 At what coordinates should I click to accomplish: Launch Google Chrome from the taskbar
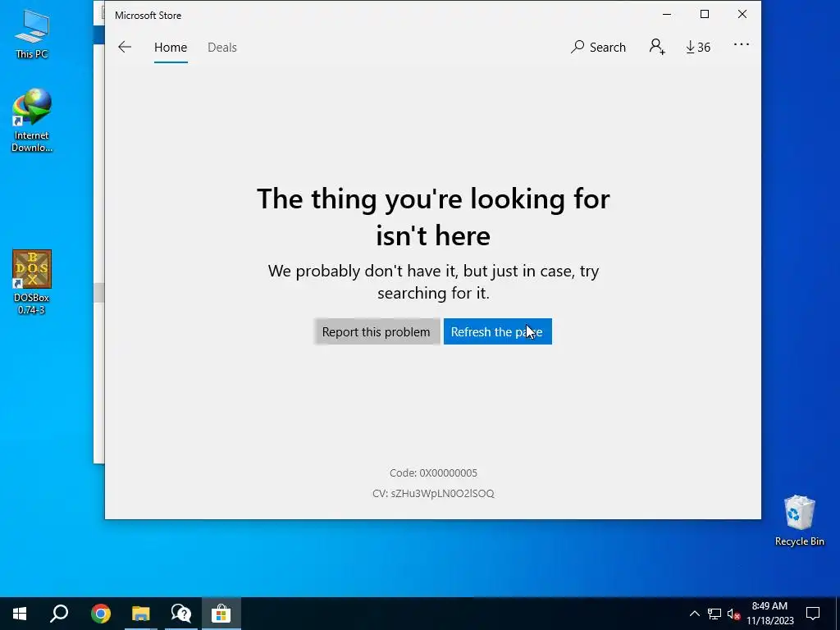coord(100,614)
